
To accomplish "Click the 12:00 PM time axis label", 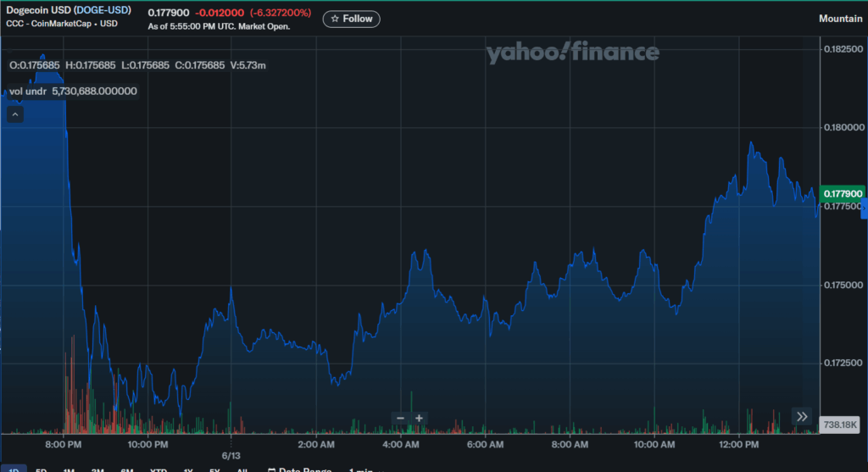I will (738, 444).
